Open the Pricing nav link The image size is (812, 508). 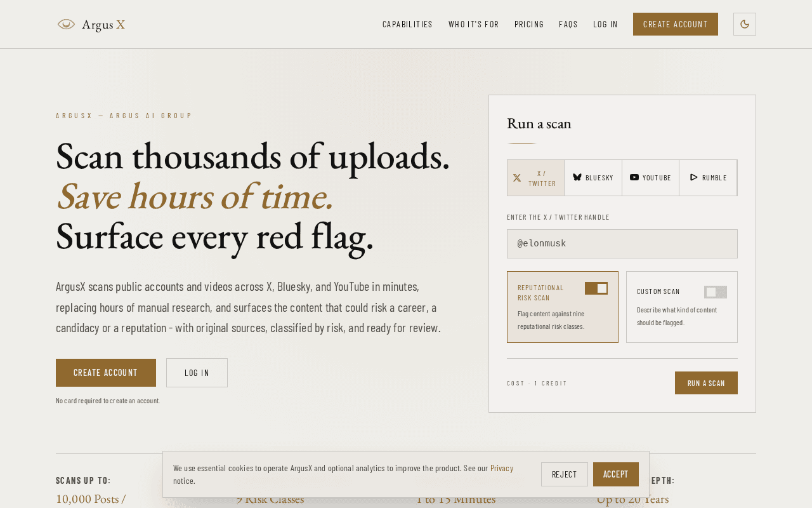click(x=529, y=24)
